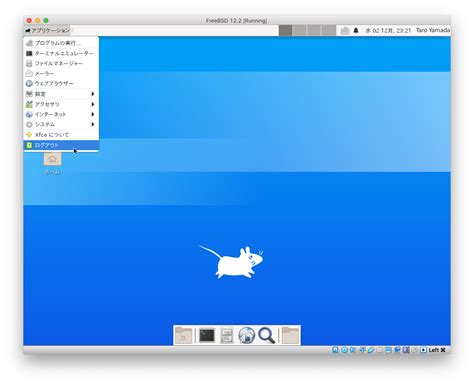Expand the インターネット submenu
The width and height of the screenshot is (474, 385).
61,114
